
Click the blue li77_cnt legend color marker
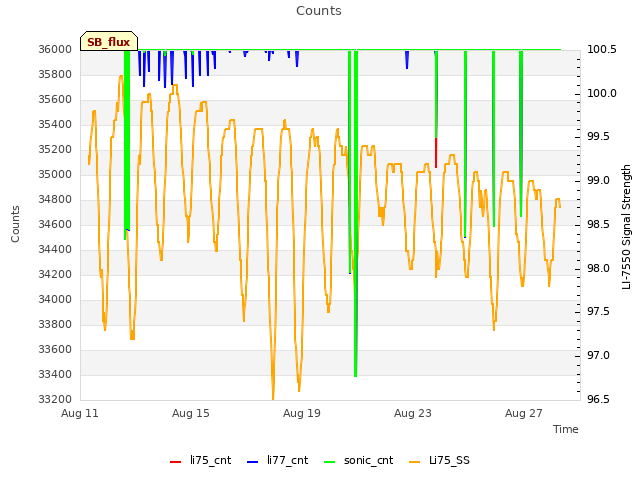tap(253, 462)
